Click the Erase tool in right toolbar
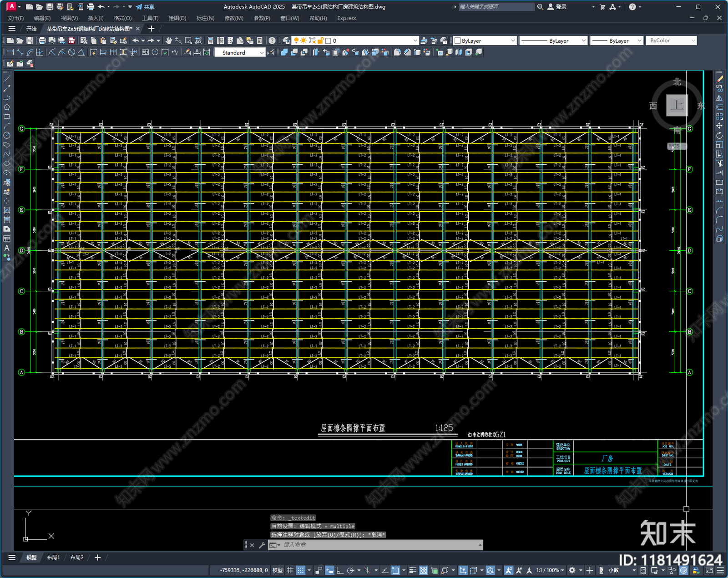Image resolution: width=728 pixels, height=578 pixels. (x=719, y=79)
